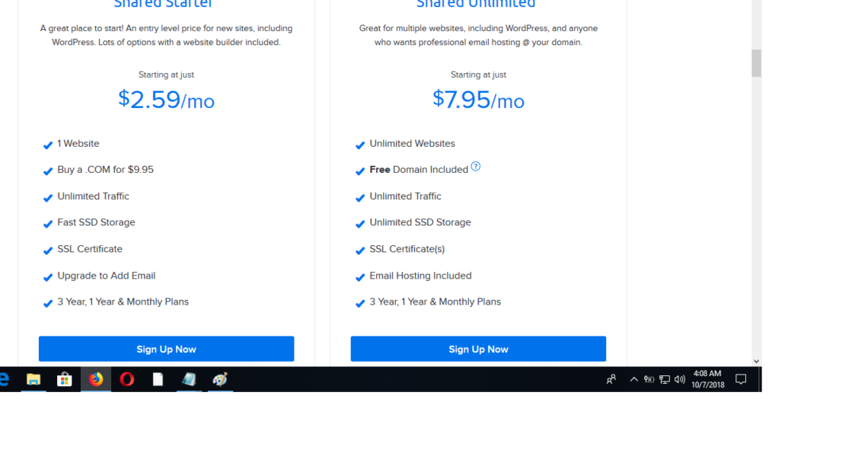Open the Edge browser taskbar icon
Screen dimensions: 868x453
pyautogui.click(x=5, y=379)
